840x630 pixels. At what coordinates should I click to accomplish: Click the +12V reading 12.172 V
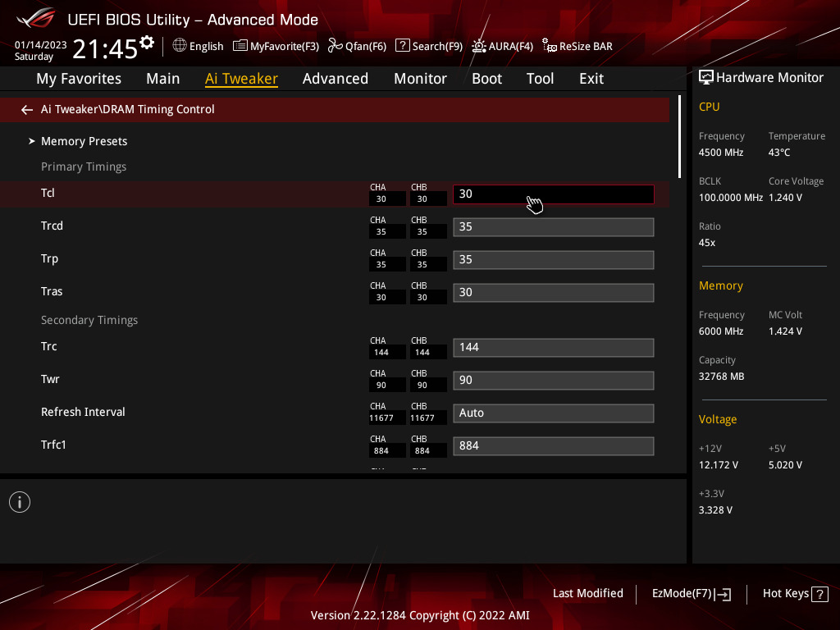pos(719,465)
